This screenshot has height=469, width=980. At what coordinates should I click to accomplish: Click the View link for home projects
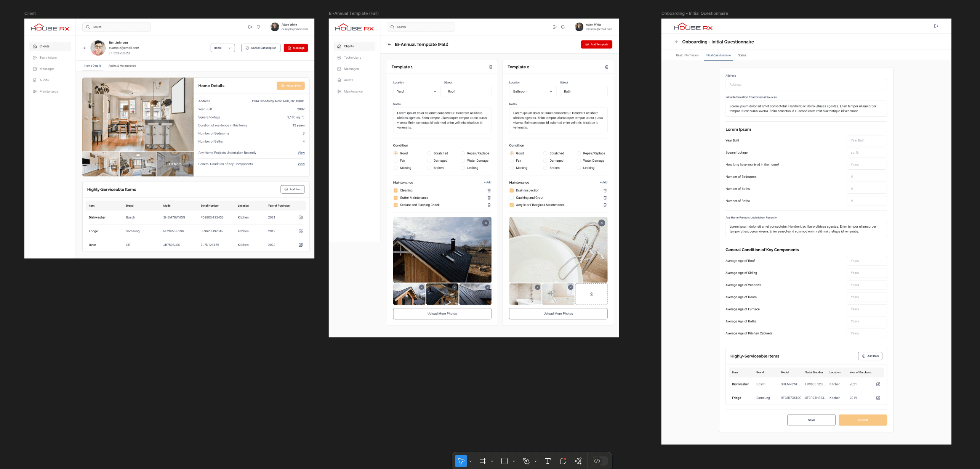coord(301,153)
